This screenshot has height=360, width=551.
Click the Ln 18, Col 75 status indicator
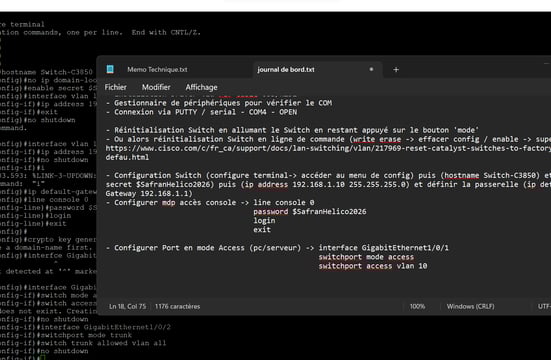(x=128, y=307)
